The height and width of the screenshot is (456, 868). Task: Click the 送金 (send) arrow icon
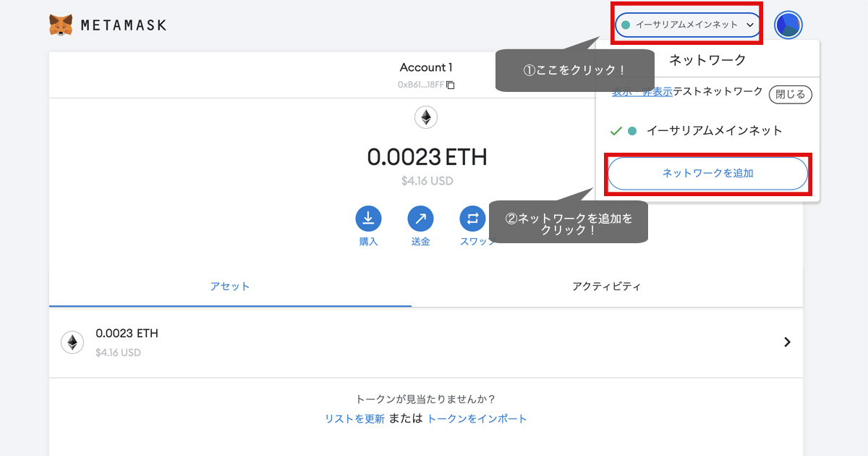(x=420, y=219)
